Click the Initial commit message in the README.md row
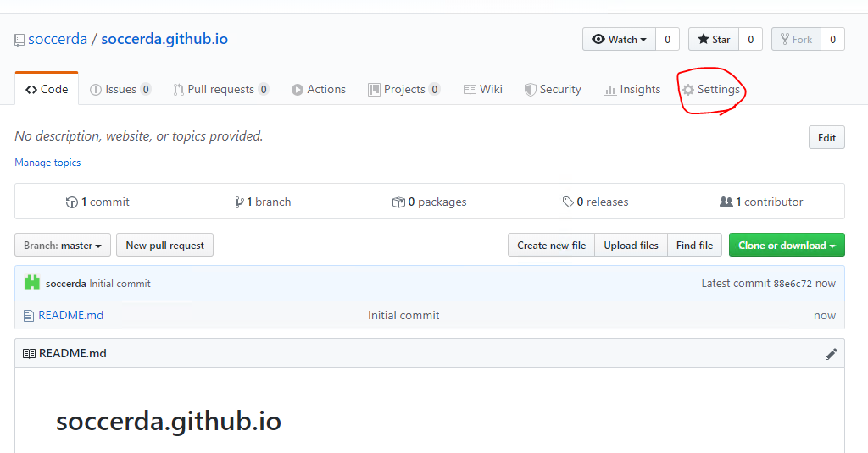 click(403, 315)
